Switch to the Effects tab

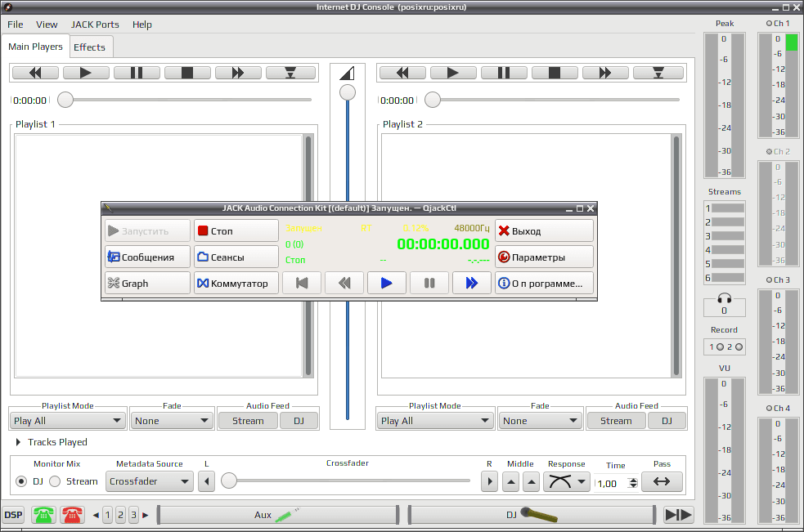tap(90, 47)
